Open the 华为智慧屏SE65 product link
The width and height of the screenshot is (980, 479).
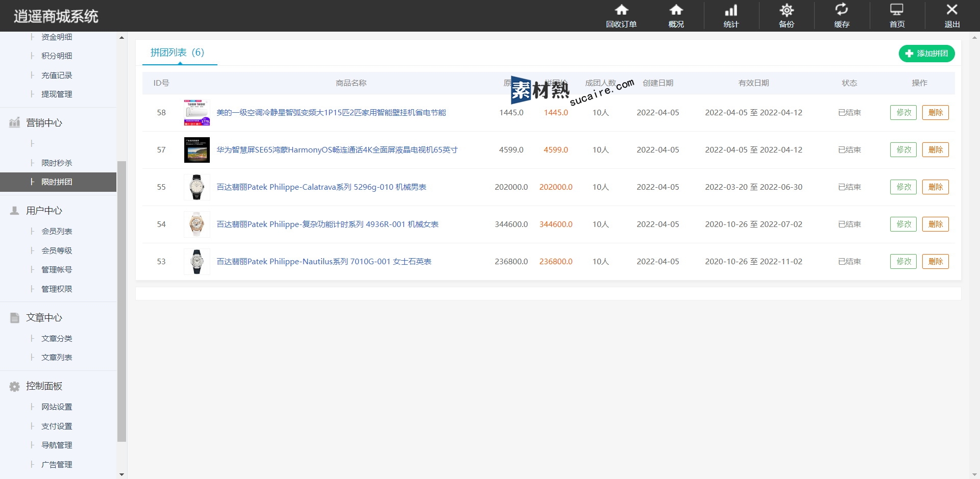coord(337,150)
